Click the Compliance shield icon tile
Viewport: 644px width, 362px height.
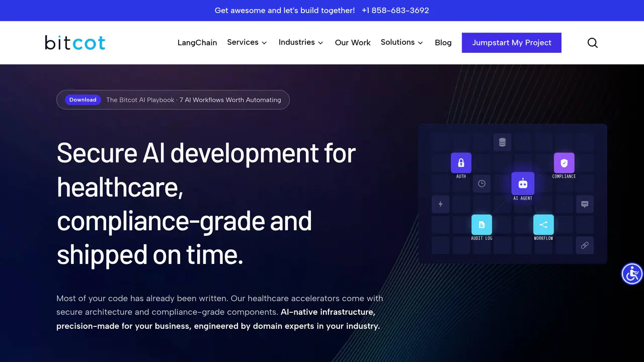pyautogui.click(x=564, y=163)
